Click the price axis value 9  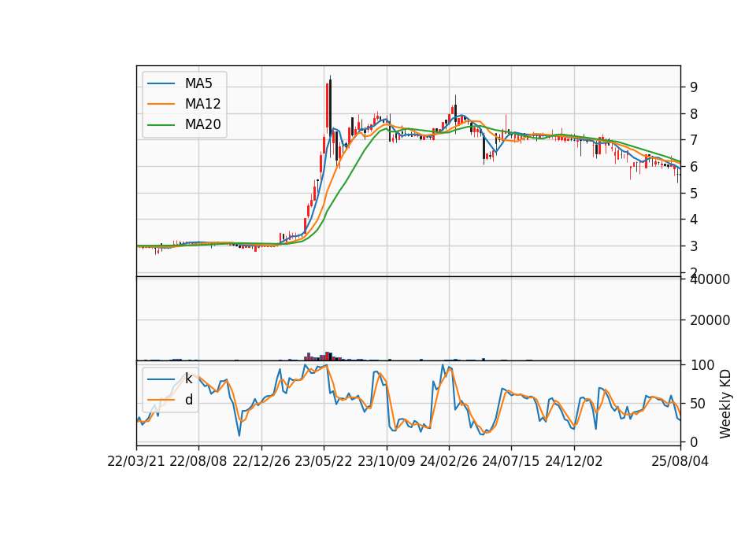[694, 87]
